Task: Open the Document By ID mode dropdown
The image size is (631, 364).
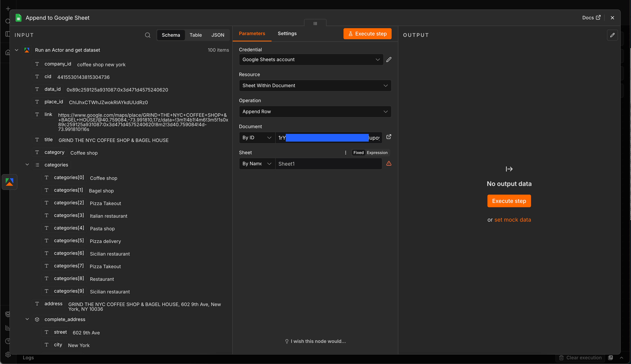Action: (x=257, y=137)
